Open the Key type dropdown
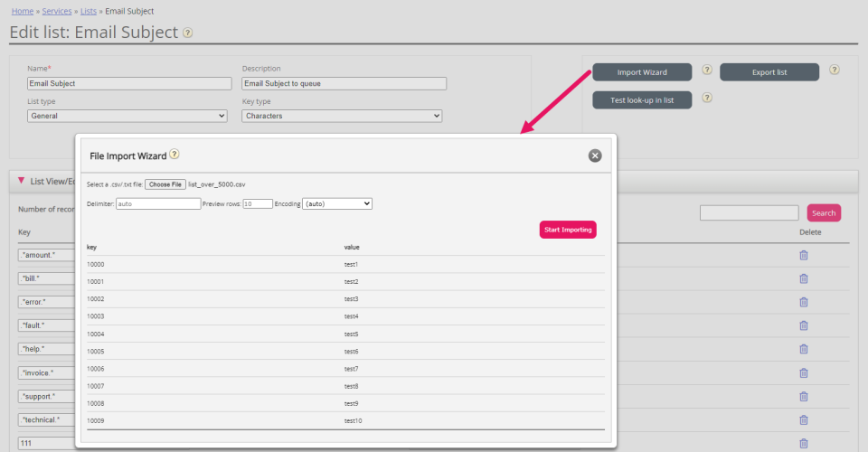This screenshot has height=452, width=868. click(342, 116)
